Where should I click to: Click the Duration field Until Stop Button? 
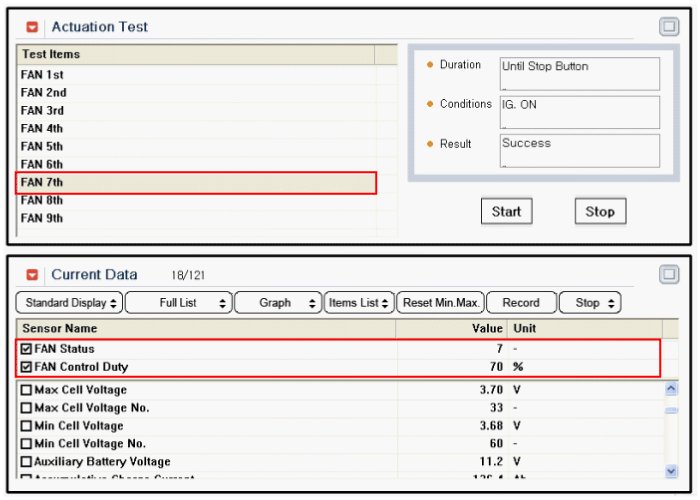point(579,74)
